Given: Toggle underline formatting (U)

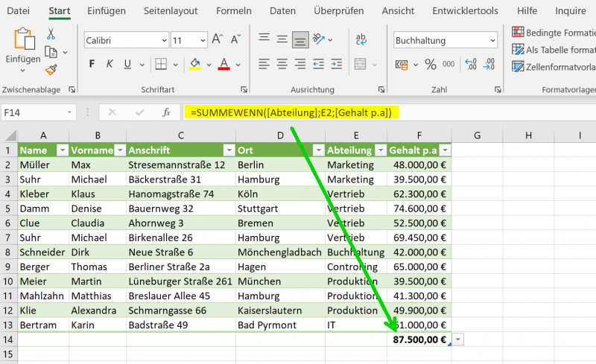Looking at the screenshot, I should [127, 64].
